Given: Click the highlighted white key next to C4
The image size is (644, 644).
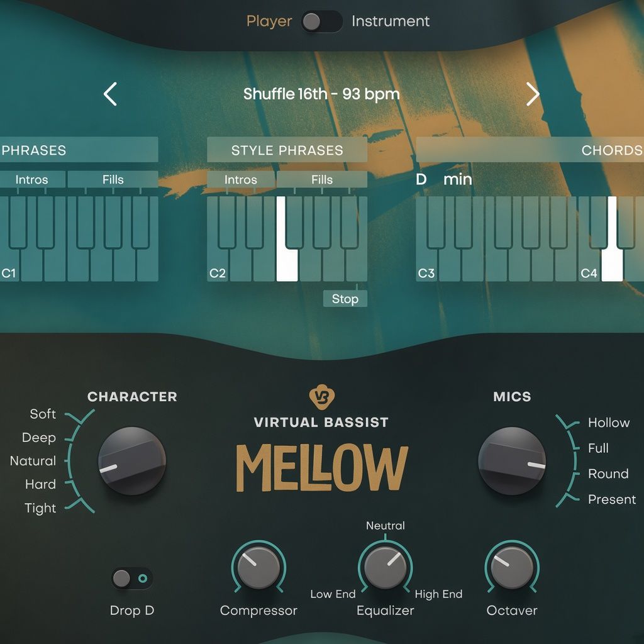Looking at the screenshot, I should point(612,265).
